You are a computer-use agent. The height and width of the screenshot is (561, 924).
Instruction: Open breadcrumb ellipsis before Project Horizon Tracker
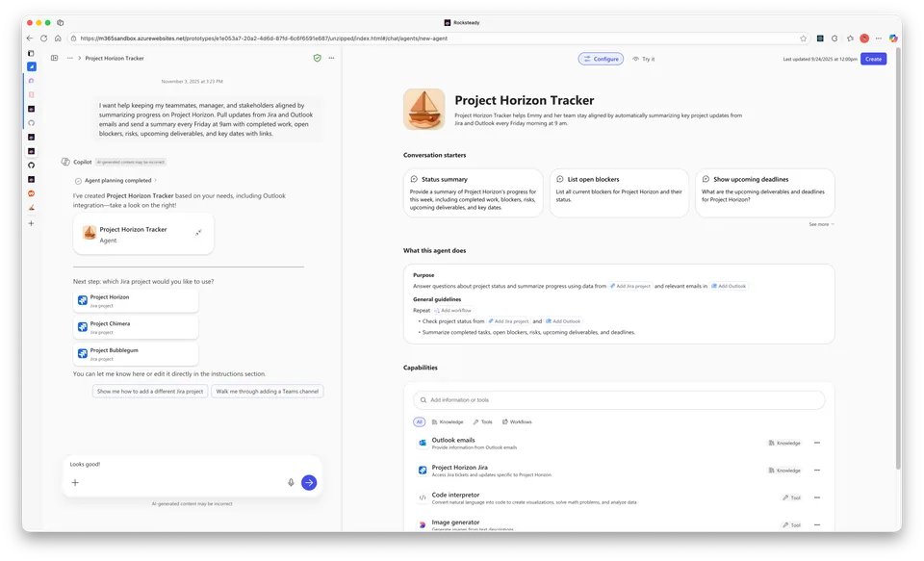[70, 58]
